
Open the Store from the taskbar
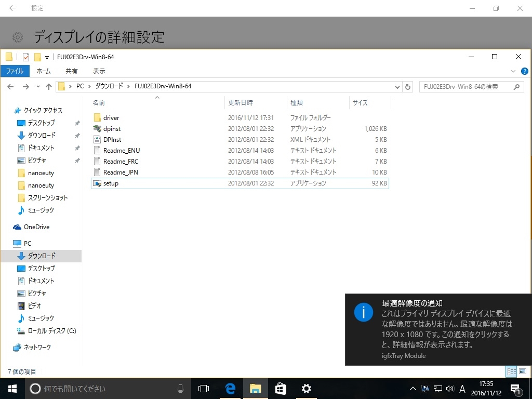coord(281,389)
